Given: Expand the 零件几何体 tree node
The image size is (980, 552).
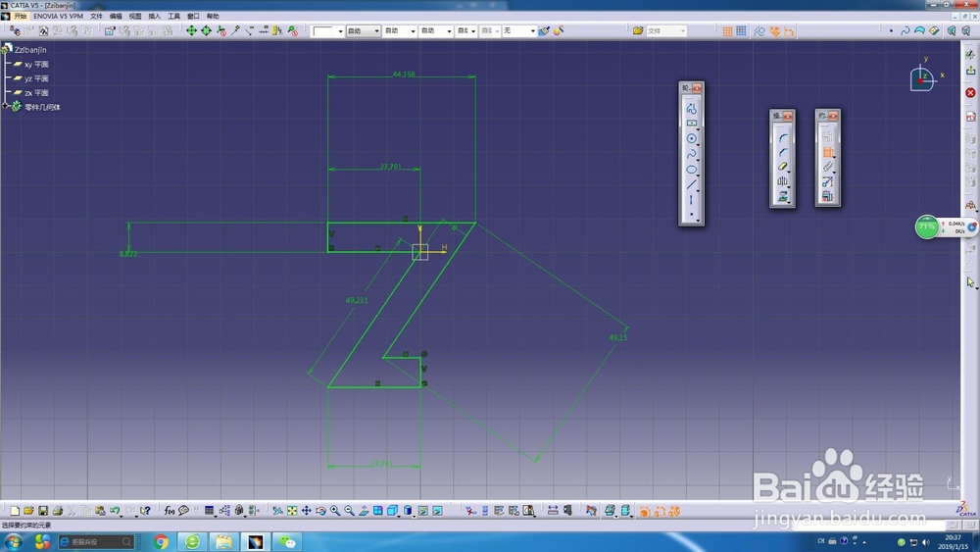Looking at the screenshot, I should click(x=5, y=106).
